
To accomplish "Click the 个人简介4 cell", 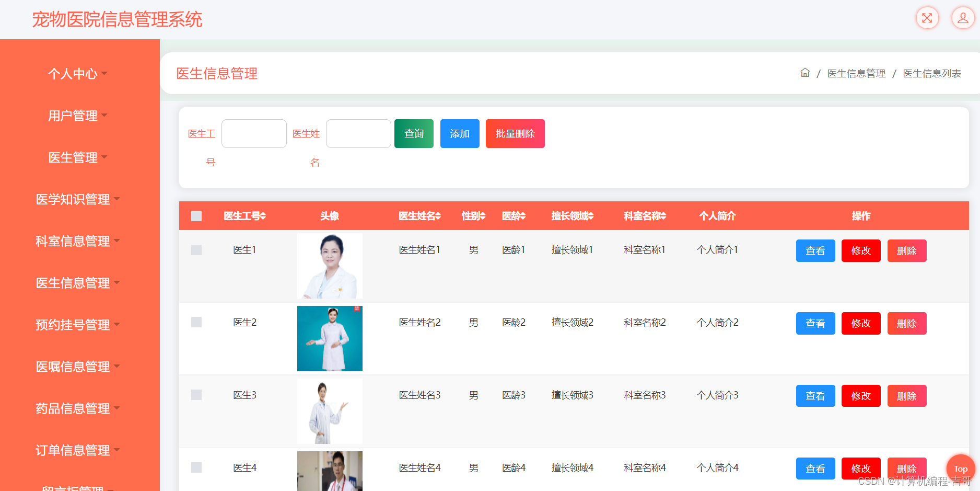I will (717, 467).
